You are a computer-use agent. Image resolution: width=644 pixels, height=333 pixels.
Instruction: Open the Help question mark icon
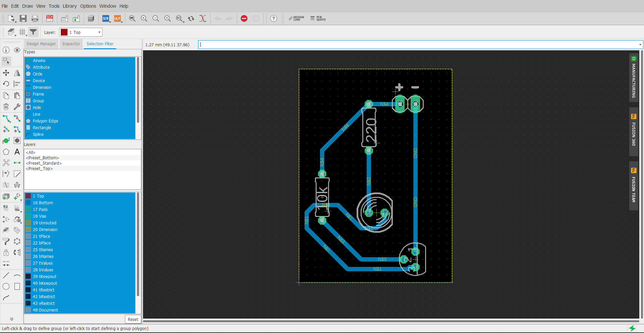[x=274, y=18]
